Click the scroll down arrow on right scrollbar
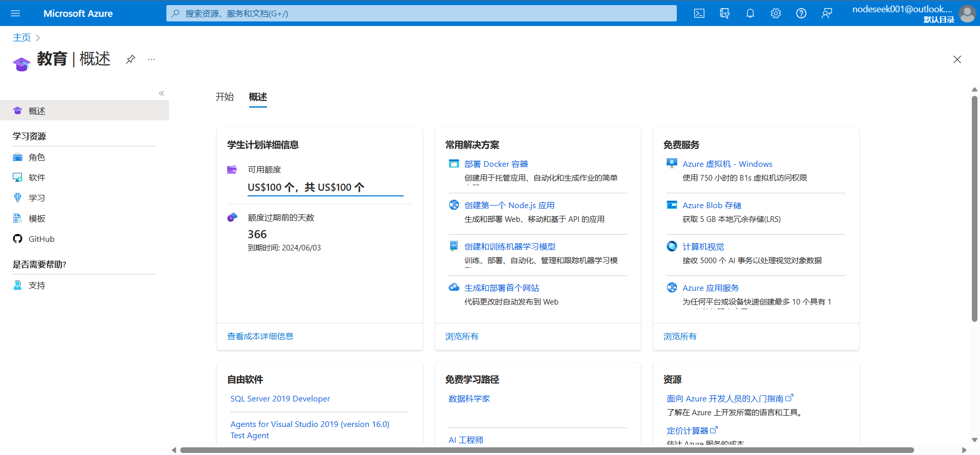The width and height of the screenshot is (980, 455). click(x=974, y=440)
